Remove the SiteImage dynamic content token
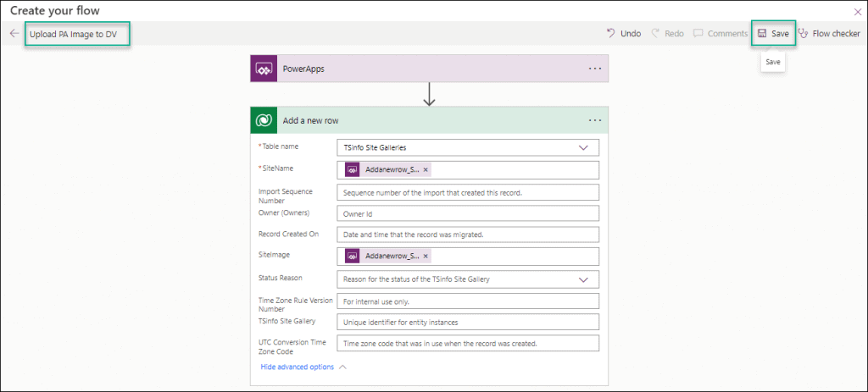The width and height of the screenshot is (868, 392). pyautogui.click(x=426, y=256)
